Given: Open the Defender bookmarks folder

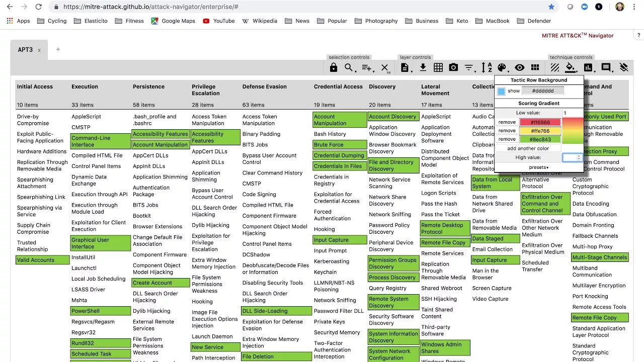Looking at the screenshot, I should click(534, 21).
